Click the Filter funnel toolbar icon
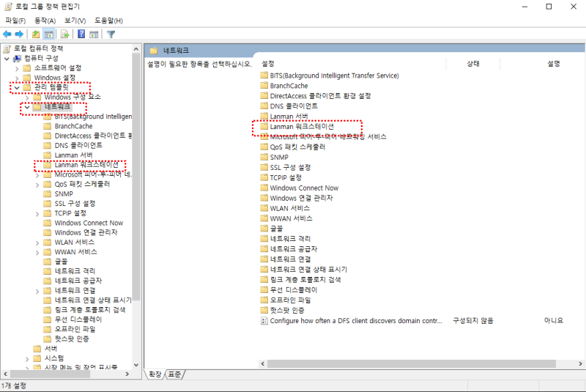The height and width of the screenshot is (392, 586). 111,34
